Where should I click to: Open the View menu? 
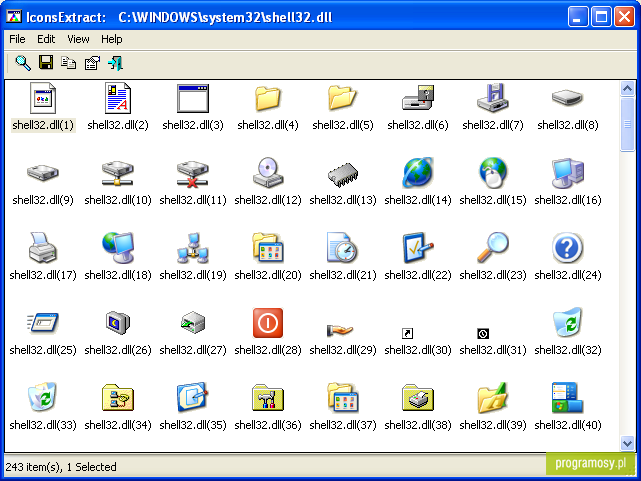pyautogui.click(x=78, y=39)
